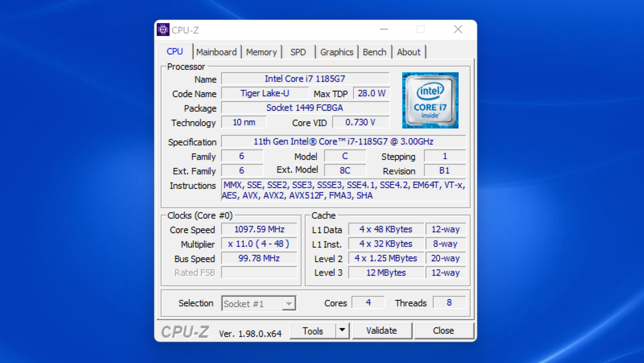Click the B1 Revision value
This screenshot has width=644, height=363.
click(x=445, y=170)
